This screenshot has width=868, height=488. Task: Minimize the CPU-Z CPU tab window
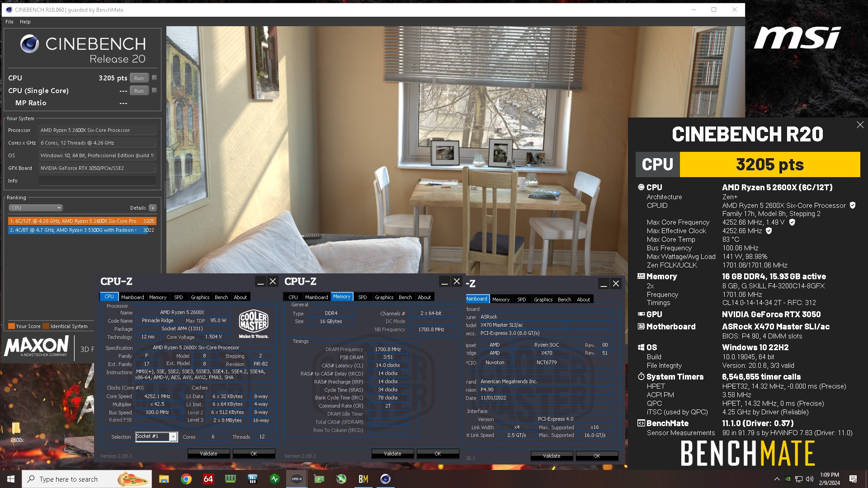(260, 282)
